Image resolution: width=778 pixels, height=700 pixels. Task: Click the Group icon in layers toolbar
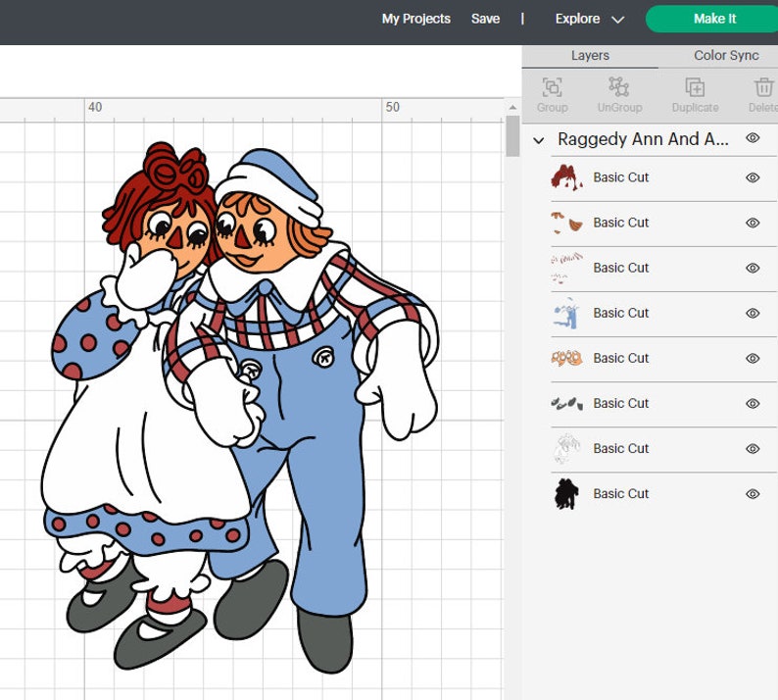(x=552, y=87)
